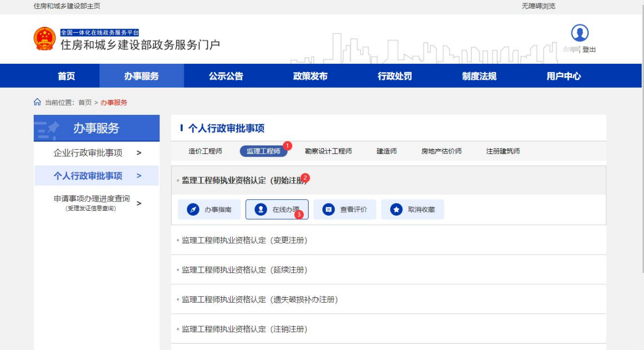Click the 登出 logout link
The width and height of the screenshot is (644, 350).
(589, 50)
